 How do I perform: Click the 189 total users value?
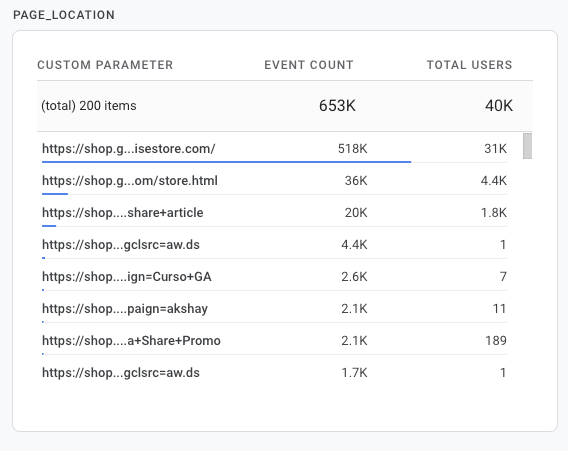[x=496, y=341]
